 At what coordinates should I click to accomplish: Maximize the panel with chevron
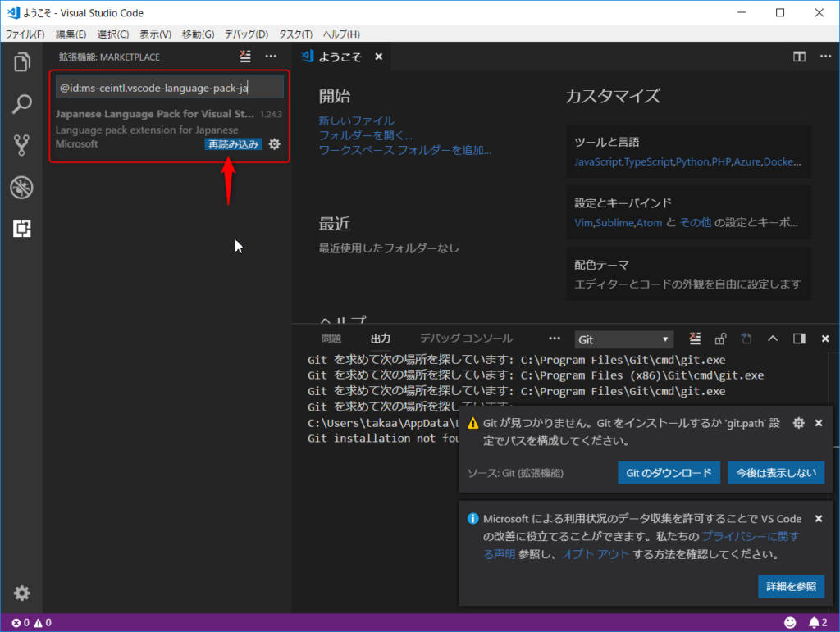click(773, 339)
